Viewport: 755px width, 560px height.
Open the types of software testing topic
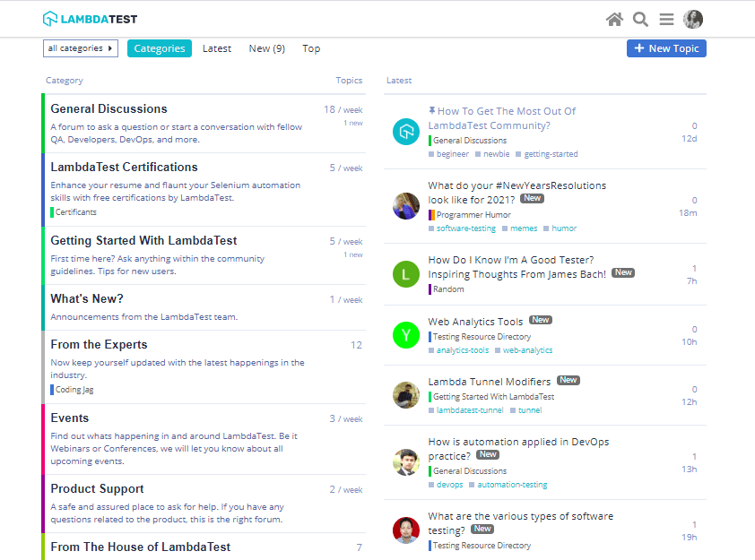[520, 523]
